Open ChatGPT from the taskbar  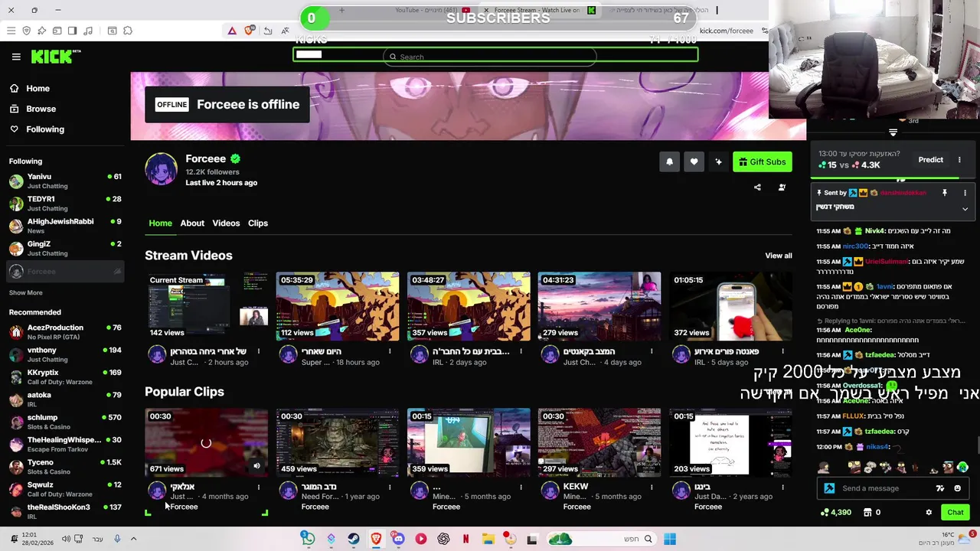pos(443,539)
